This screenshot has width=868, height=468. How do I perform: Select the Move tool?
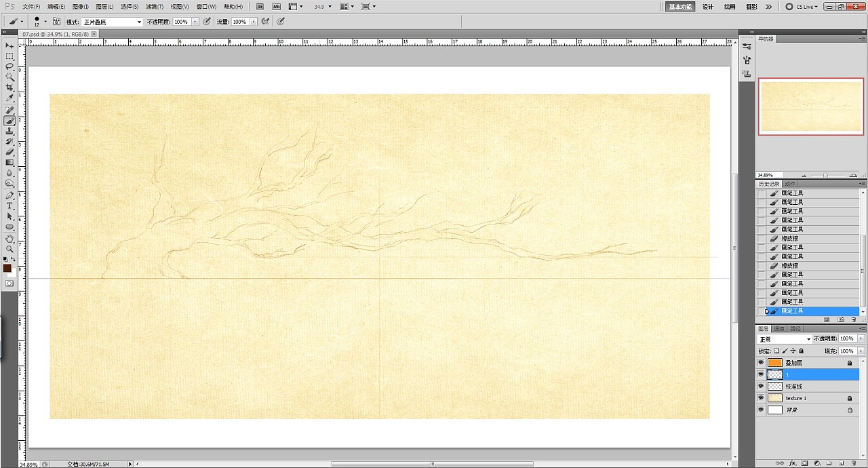(x=9, y=45)
